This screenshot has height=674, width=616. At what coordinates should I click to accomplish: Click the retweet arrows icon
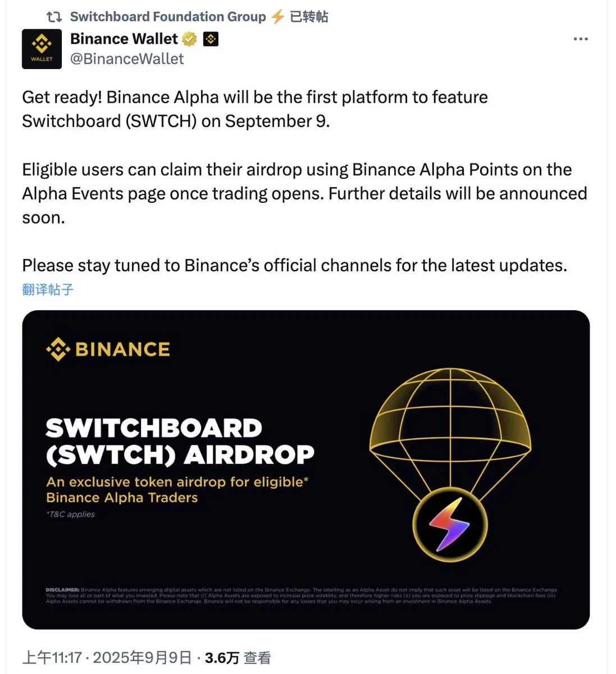54,17
